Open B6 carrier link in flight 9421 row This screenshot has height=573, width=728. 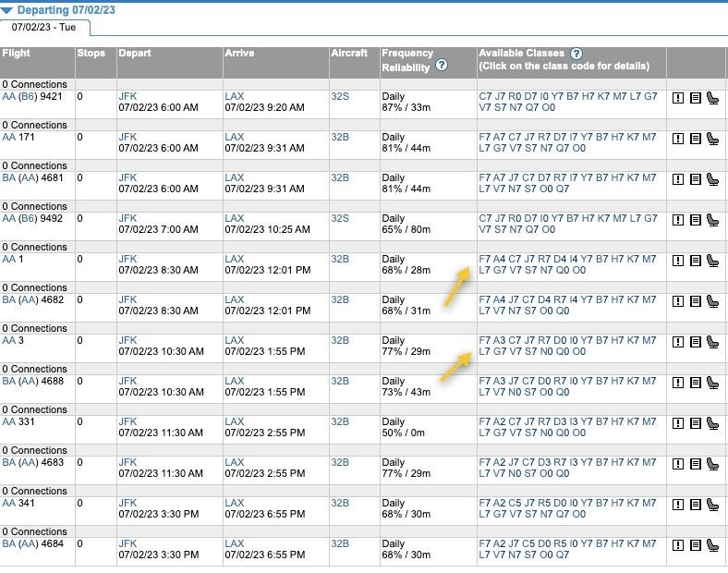click(x=28, y=97)
